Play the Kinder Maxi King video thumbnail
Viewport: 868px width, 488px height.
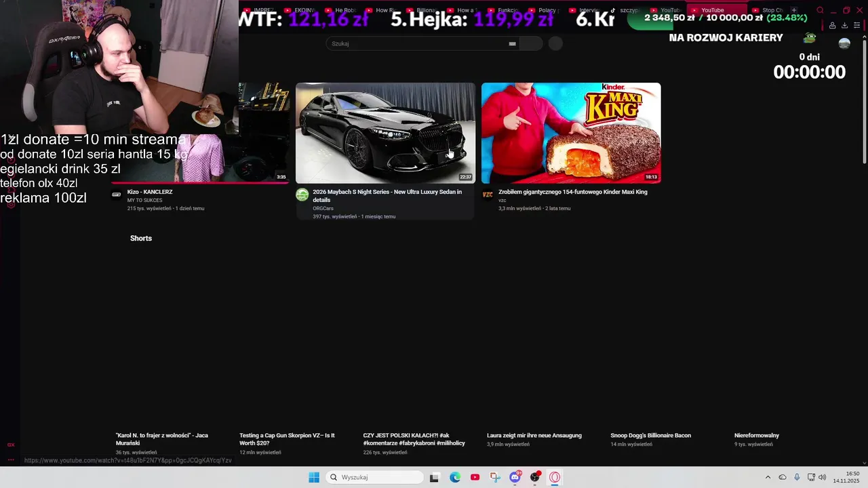tap(571, 133)
